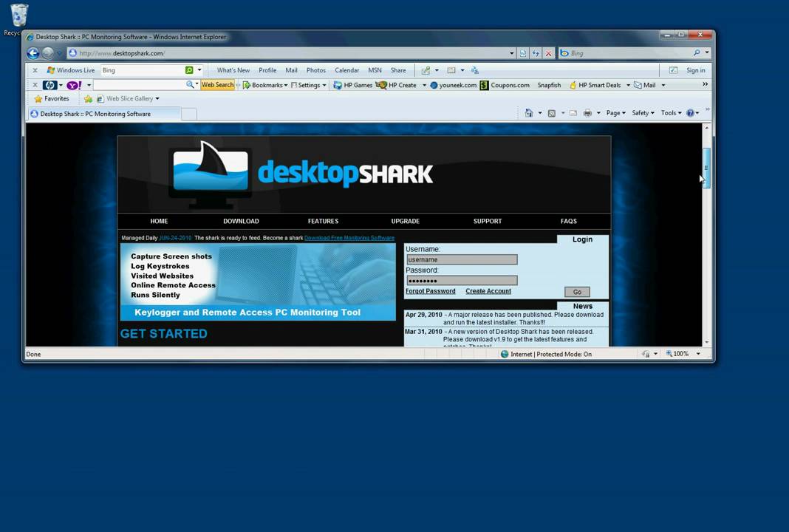Open the 100% zoom level dropdown in the status bar
Image resolution: width=789 pixels, height=532 pixels.
click(698, 354)
